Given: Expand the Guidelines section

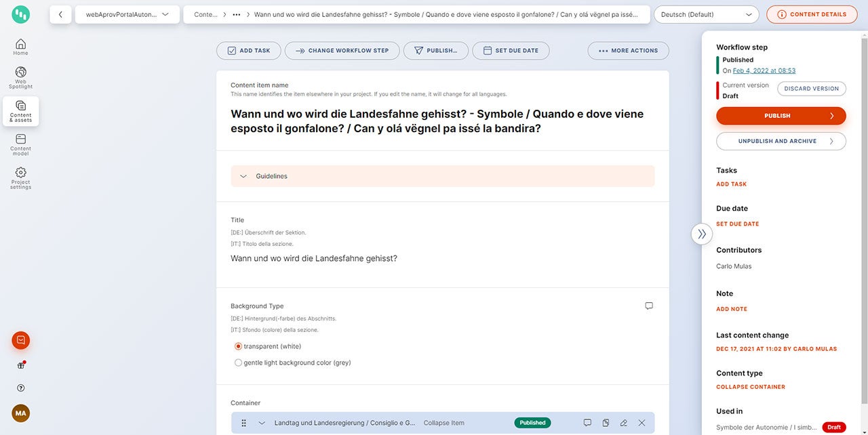Looking at the screenshot, I should [442, 176].
